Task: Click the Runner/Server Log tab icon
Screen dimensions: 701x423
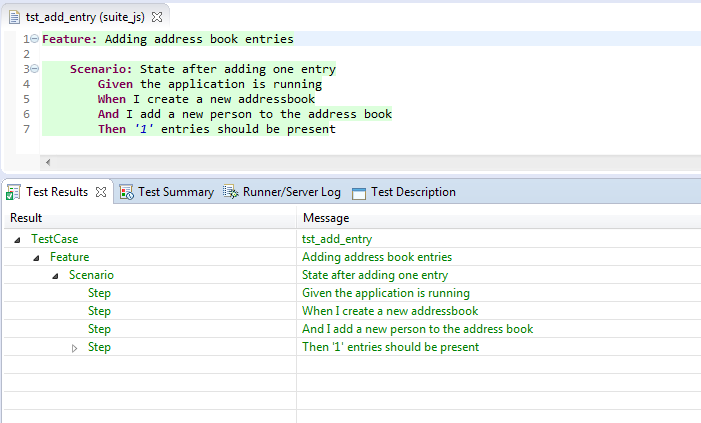Action: coord(231,192)
